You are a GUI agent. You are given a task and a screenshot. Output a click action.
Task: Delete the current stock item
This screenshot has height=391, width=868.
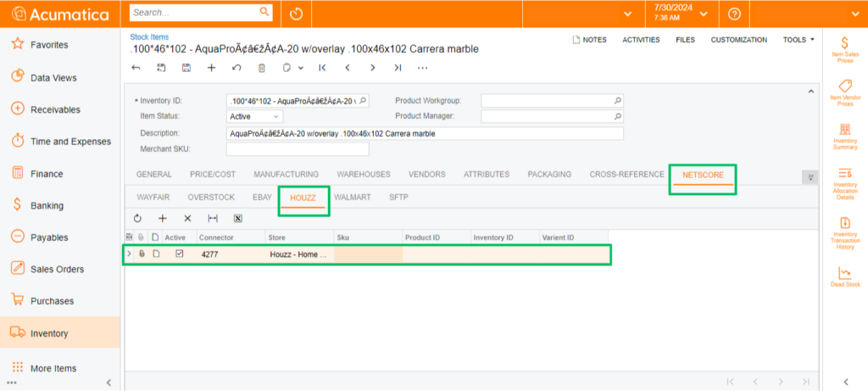[x=262, y=68]
